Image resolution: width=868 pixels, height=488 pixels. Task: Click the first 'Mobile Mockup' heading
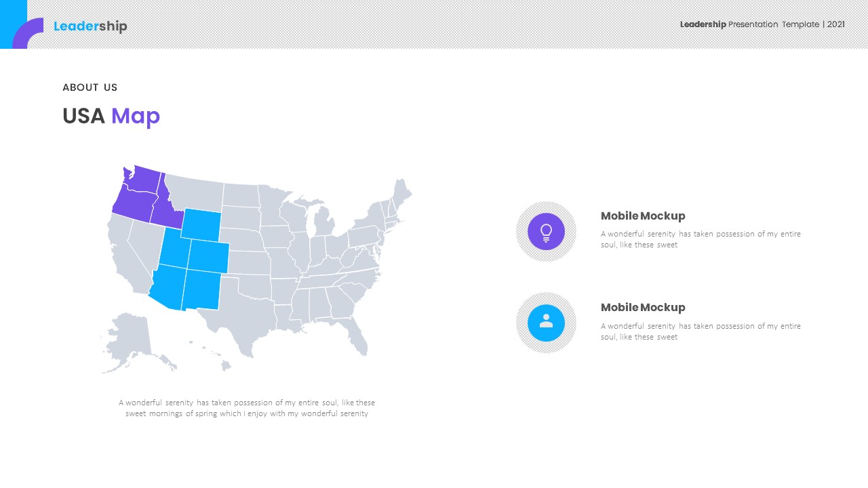pos(643,216)
